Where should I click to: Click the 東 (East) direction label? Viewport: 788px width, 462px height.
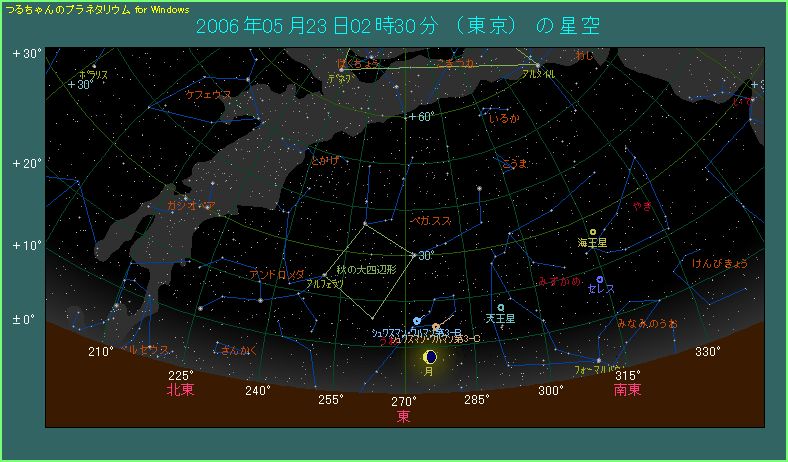pyautogui.click(x=404, y=416)
